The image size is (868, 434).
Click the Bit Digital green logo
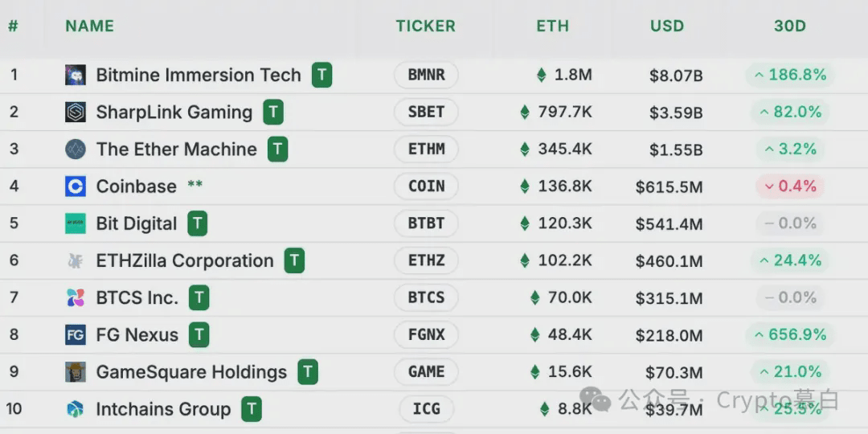(76, 223)
